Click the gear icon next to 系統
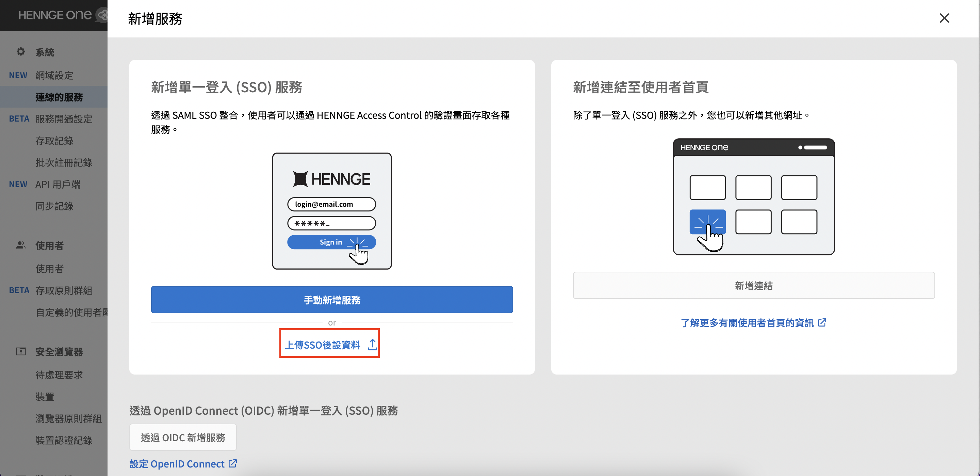Image resolution: width=980 pixels, height=476 pixels. click(21, 51)
